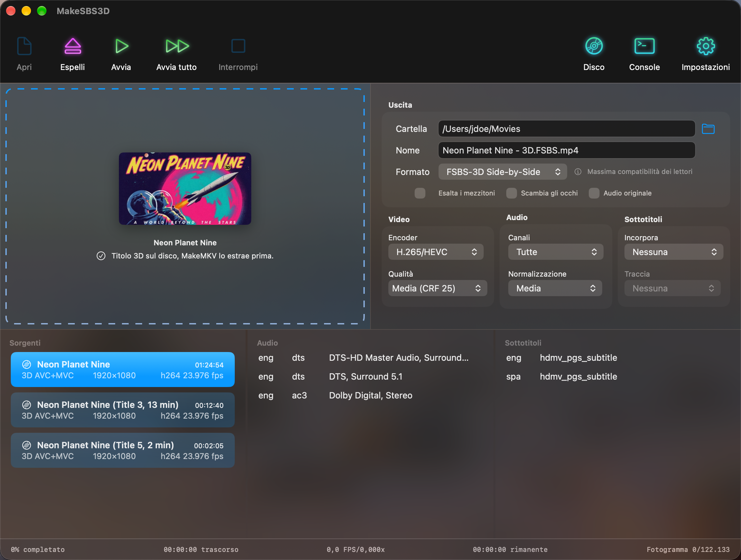Eject the disc with Espelli
Viewport: 741px width, 560px height.
tap(72, 46)
